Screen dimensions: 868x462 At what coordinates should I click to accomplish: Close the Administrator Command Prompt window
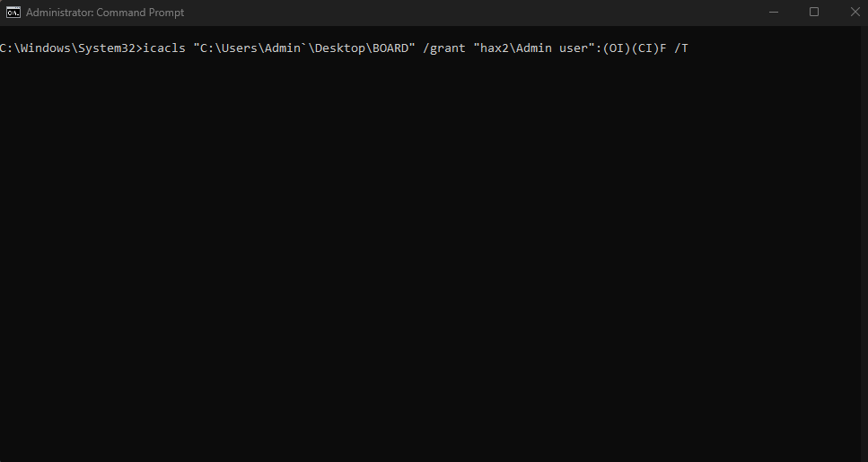[855, 13]
